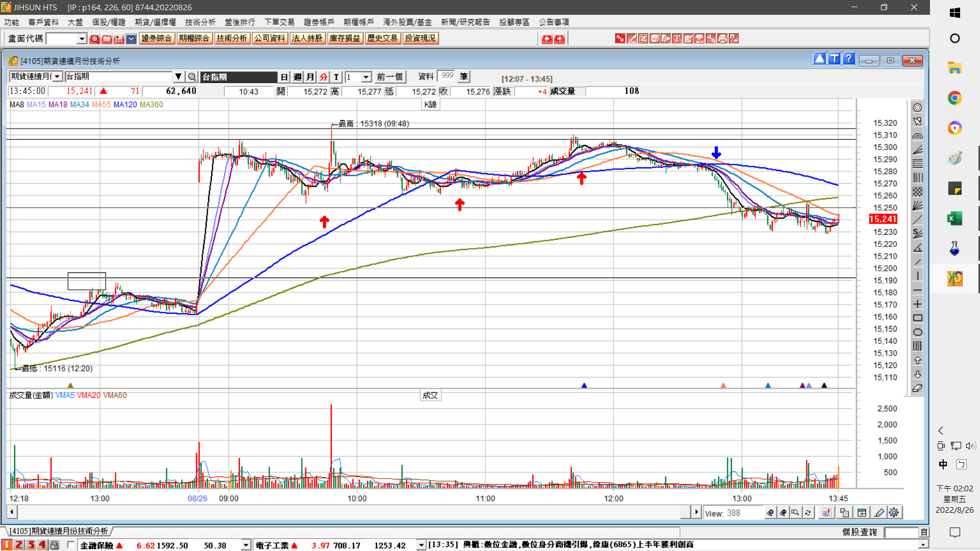Click the chart settings gear icon

pyautogui.click(x=894, y=513)
